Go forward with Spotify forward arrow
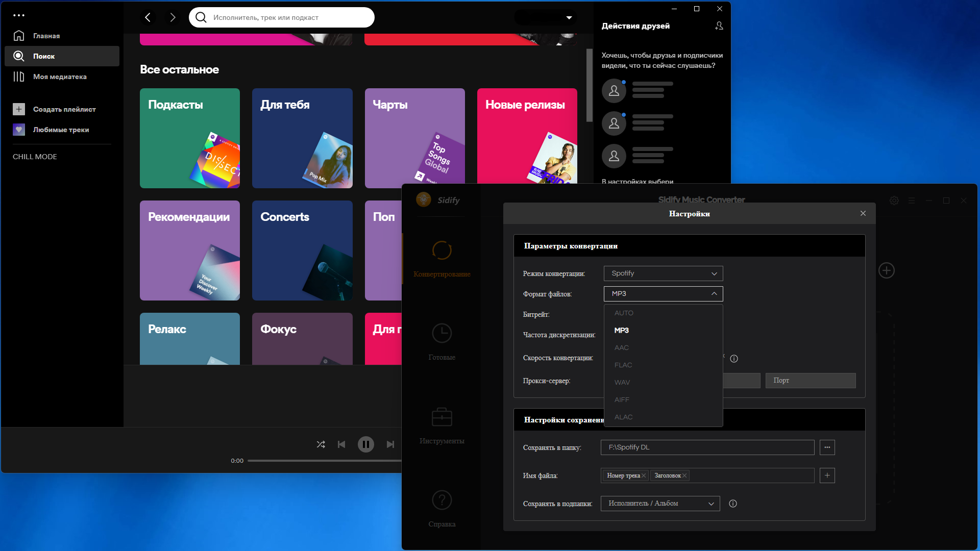This screenshot has height=551, width=980. 173,17
